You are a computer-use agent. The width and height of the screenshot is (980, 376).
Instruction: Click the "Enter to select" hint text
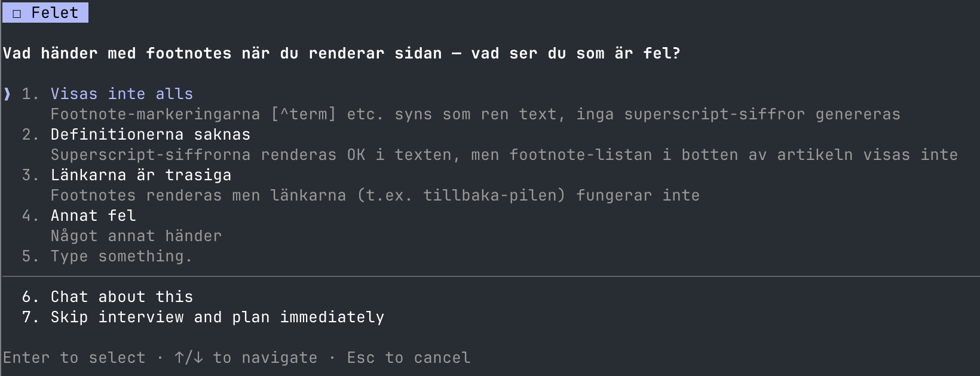click(72, 357)
